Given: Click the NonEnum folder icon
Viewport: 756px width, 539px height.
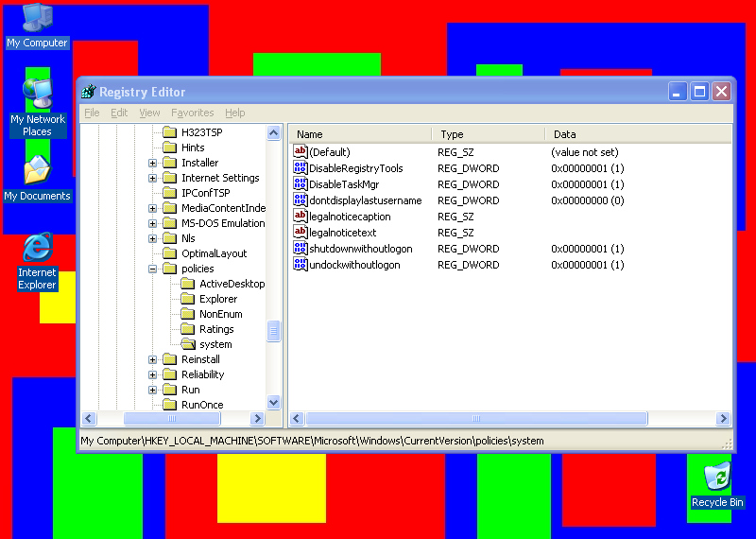Looking at the screenshot, I should [187, 314].
